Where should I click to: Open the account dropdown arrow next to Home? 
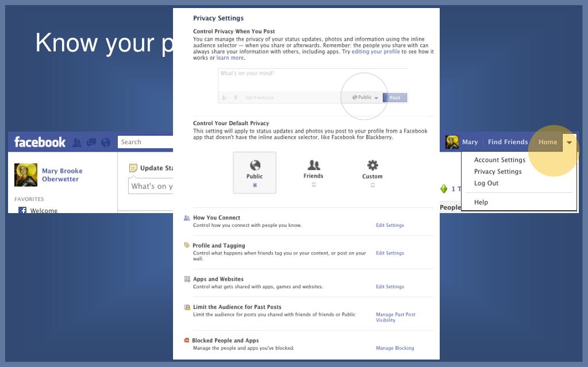coord(569,142)
